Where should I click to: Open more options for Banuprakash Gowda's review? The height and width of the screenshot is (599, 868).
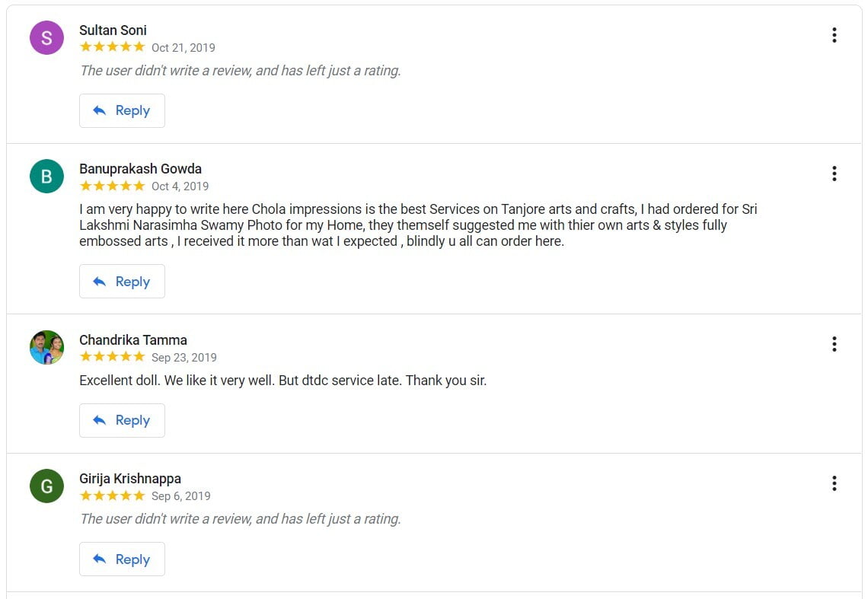834,174
